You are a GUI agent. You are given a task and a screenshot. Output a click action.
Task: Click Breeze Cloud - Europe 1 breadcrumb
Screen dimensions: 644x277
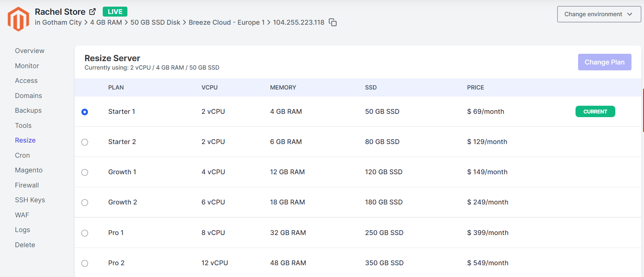click(226, 22)
